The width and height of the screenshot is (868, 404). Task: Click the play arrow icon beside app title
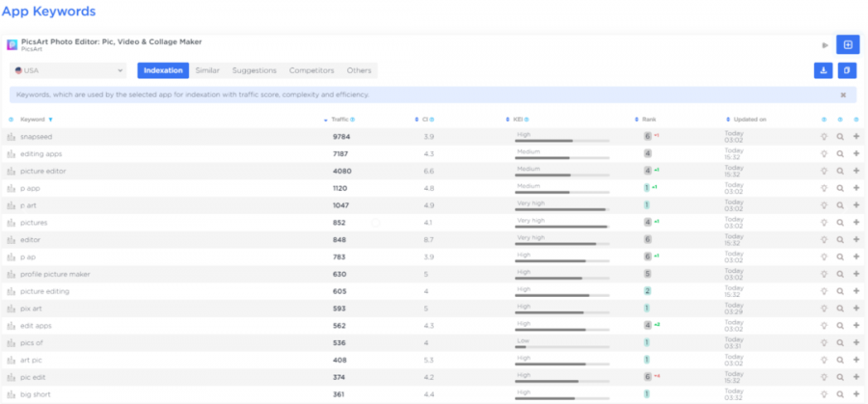(826, 45)
